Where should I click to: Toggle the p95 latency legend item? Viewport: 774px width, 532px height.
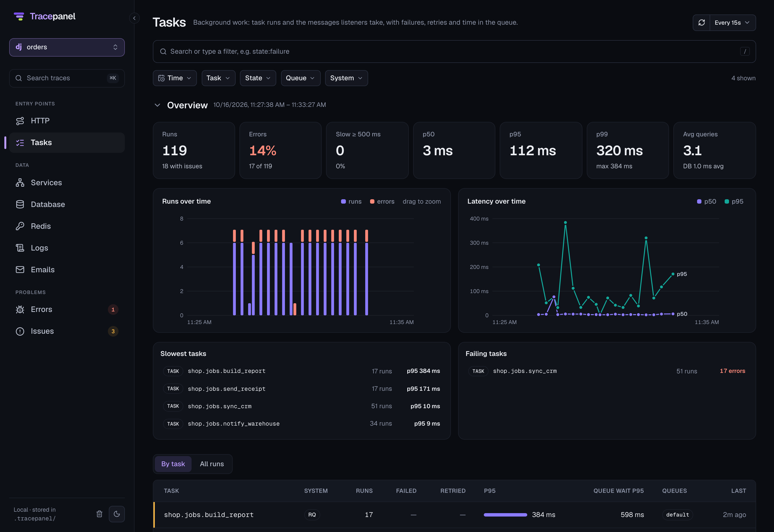[734, 201]
